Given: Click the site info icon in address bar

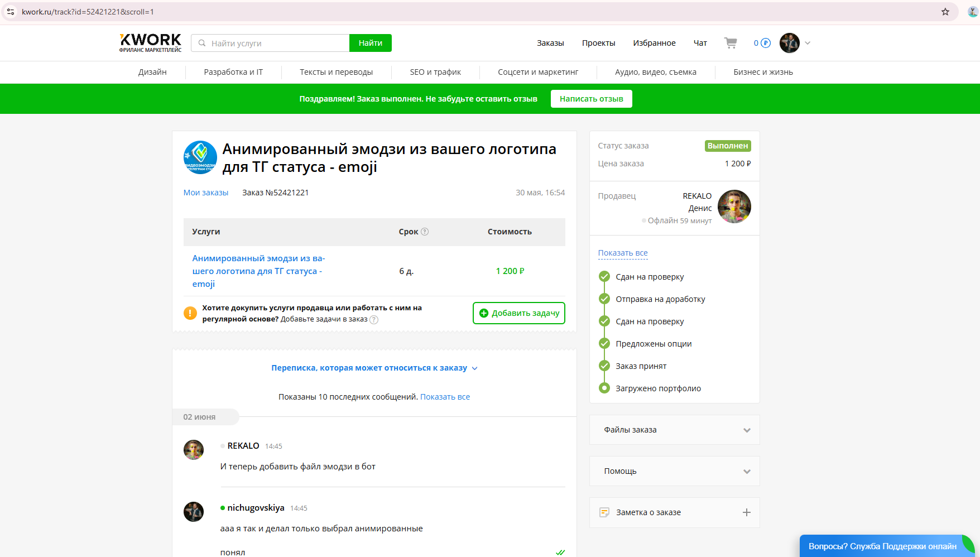Looking at the screenshot, I should tap(11, 12).
